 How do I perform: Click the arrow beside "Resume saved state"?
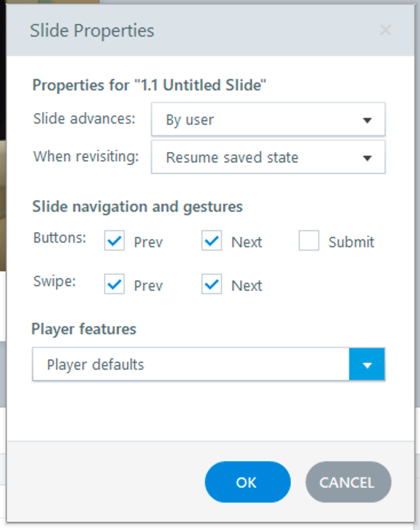pyautogui.click(x=367, y=158)
